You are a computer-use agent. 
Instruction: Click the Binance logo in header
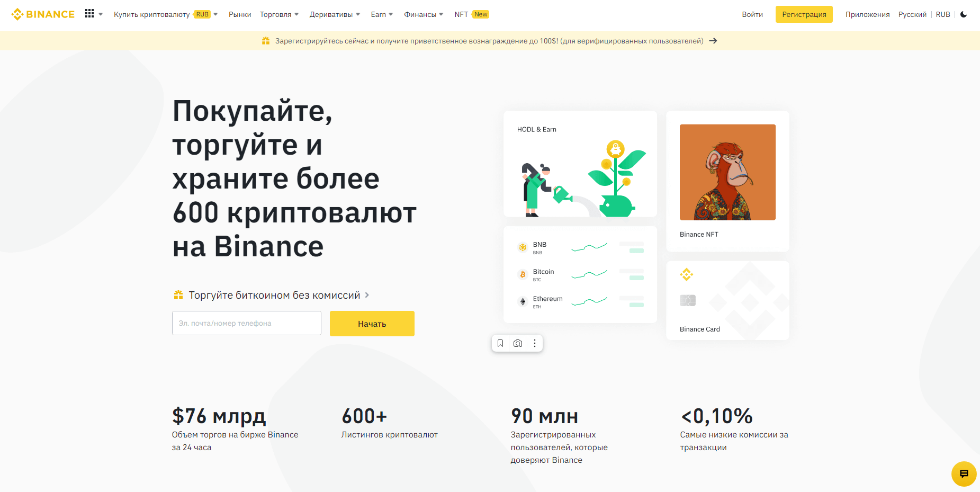pyautogui.click(x=43, y=14)
